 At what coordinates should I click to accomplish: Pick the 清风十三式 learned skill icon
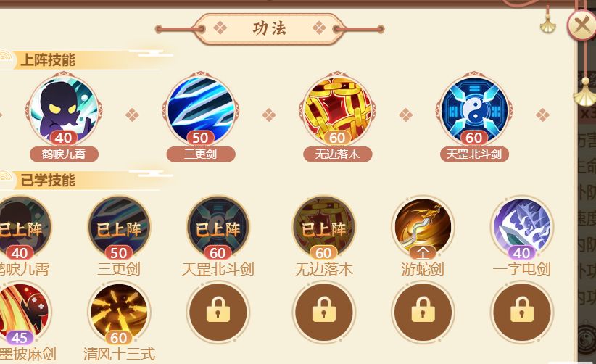[x=119, y=313]
